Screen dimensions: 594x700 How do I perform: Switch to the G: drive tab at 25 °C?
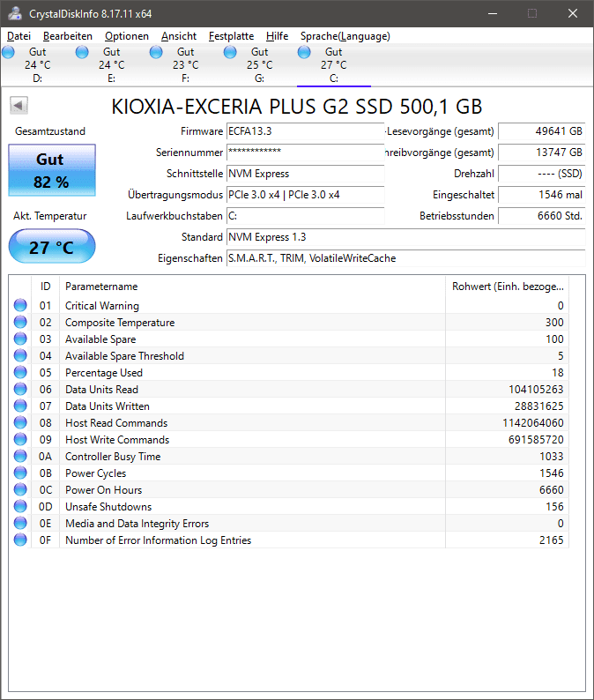pyautogui.click(x=260, y=65)
